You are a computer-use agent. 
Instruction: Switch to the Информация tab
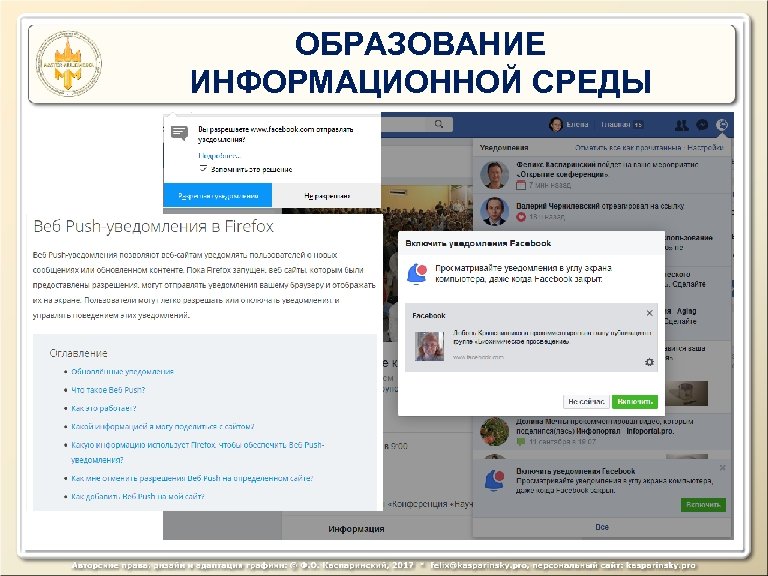tap(356, 529)
